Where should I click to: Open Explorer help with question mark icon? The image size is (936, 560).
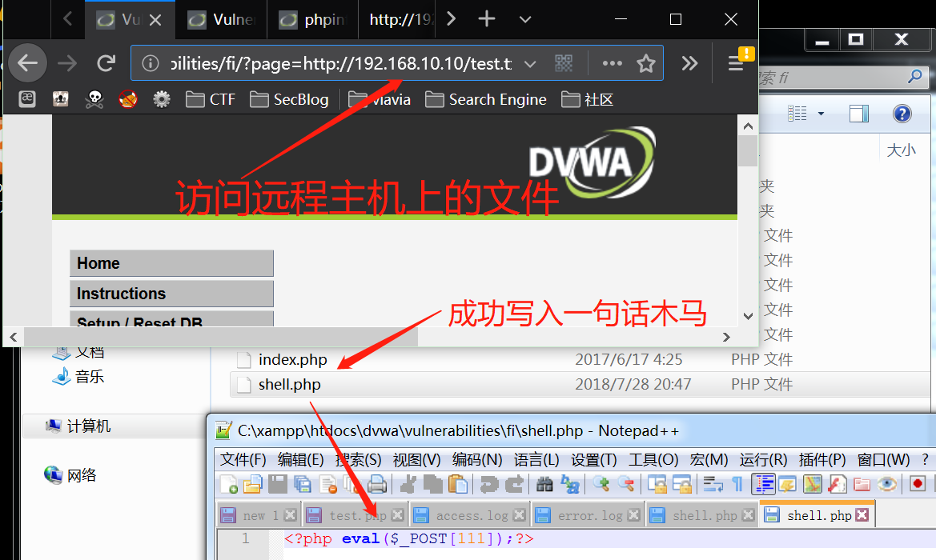pyautogui.click(x=902, y=114)
